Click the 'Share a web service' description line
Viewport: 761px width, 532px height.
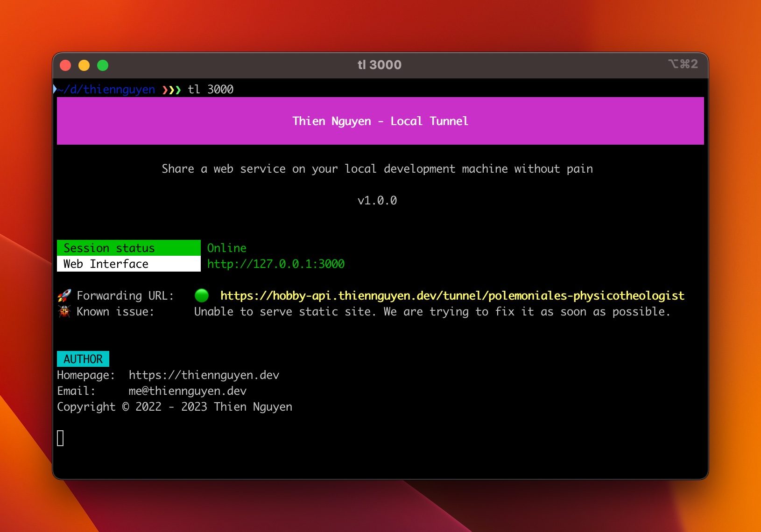[x=377, y=169]
